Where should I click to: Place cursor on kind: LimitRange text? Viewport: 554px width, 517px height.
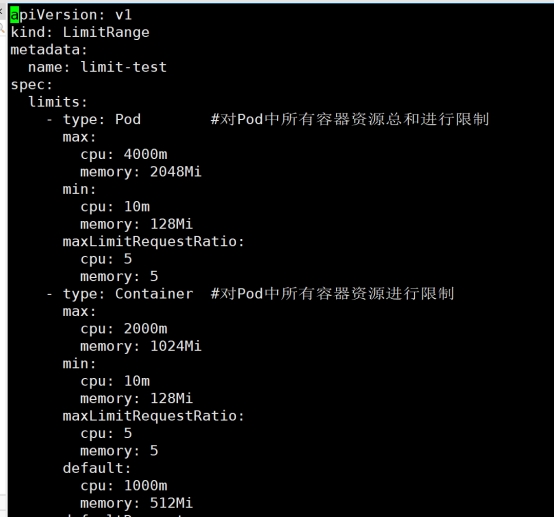tap(80, 33)
